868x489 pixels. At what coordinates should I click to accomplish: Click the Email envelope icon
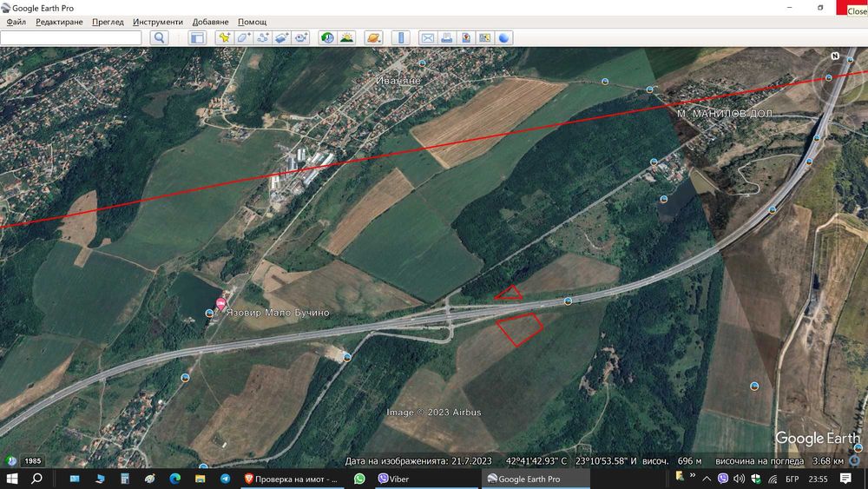(427, 37)
